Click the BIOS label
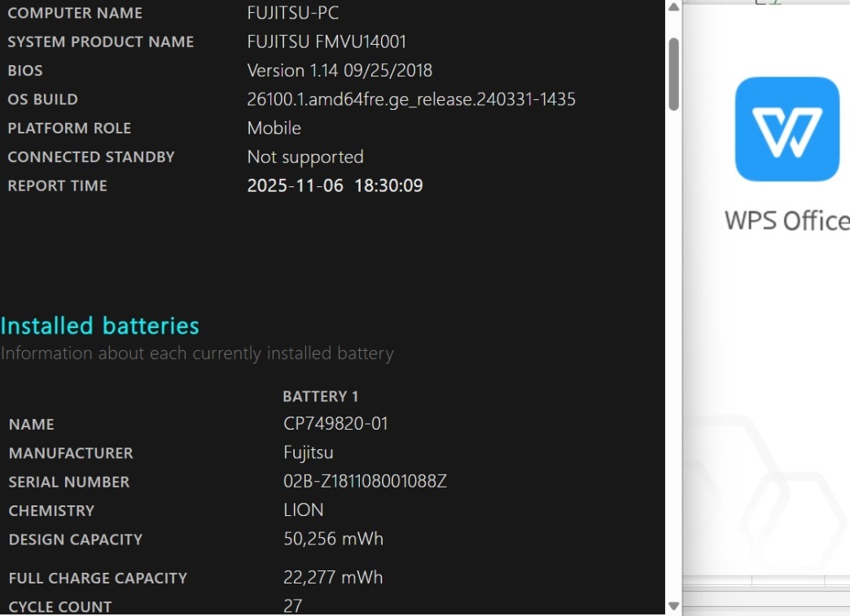Viewport: 850px width, 616px height. coord(25,71)
